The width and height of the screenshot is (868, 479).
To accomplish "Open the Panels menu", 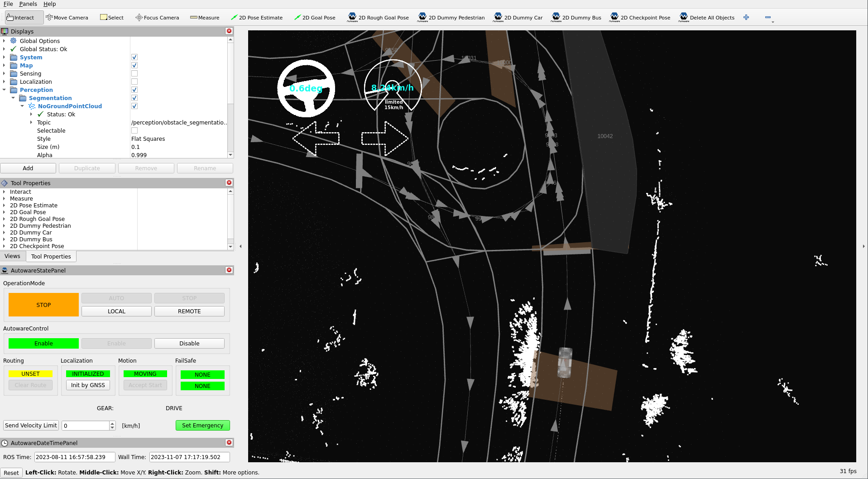I will click(28, 4).
